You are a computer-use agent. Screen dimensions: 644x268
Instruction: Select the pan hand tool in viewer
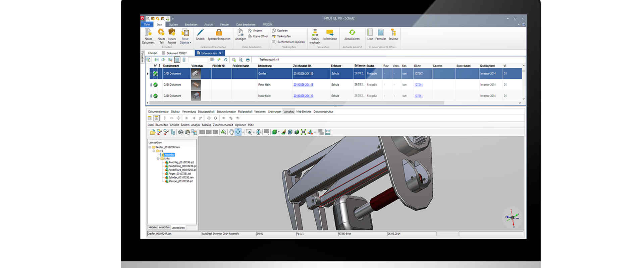231,132
